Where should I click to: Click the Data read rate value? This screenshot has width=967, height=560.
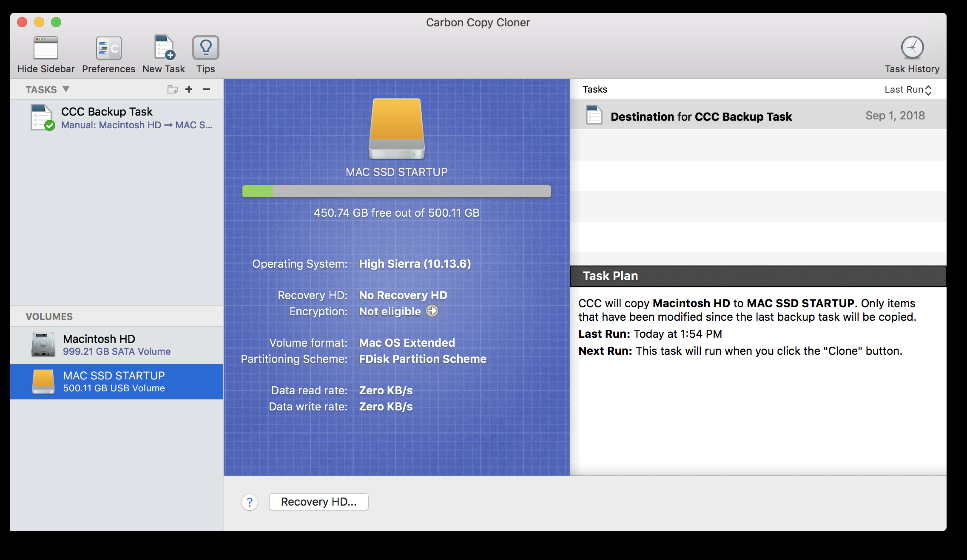386,390
